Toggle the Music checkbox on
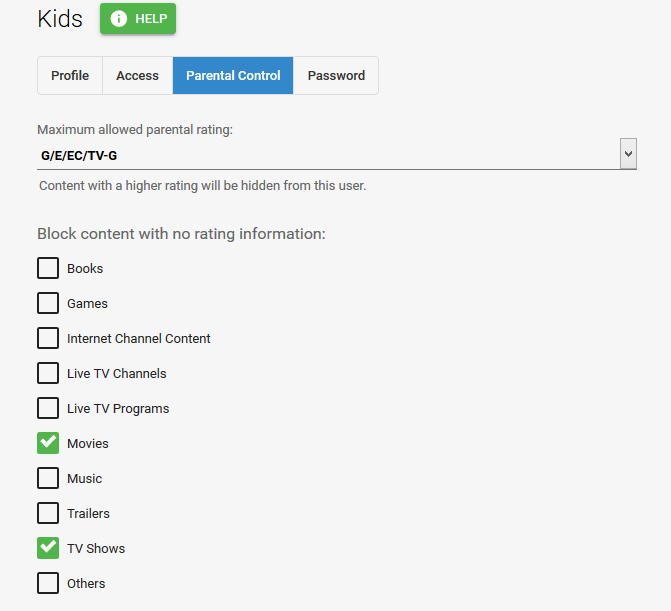The height and width of the screenshot is (611, 671). point(48,478)
